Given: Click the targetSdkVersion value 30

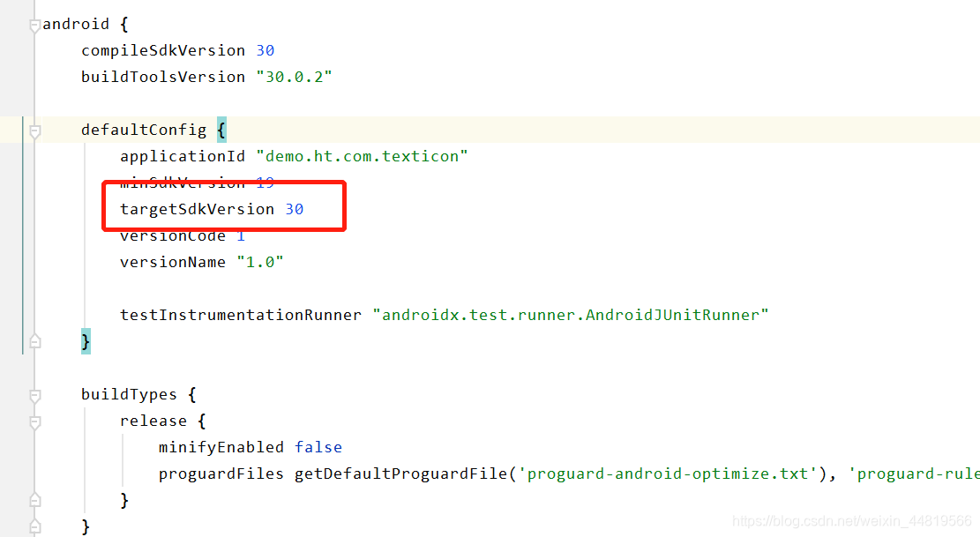Looking at the screenshot, I should click(x=295, y=209).
